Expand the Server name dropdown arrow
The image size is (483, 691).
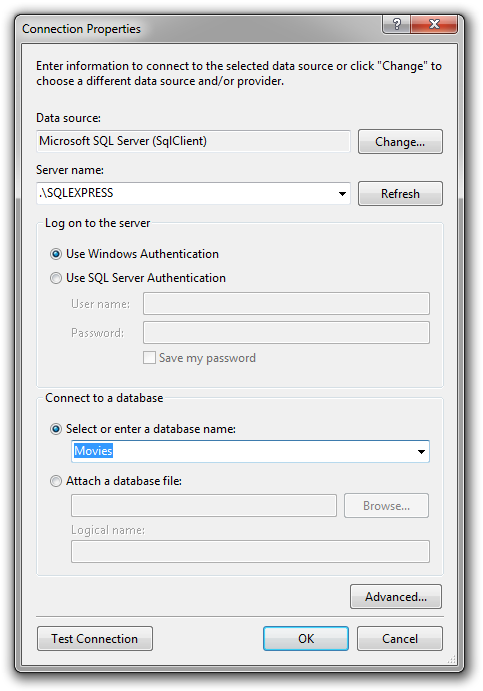point(342,193)
